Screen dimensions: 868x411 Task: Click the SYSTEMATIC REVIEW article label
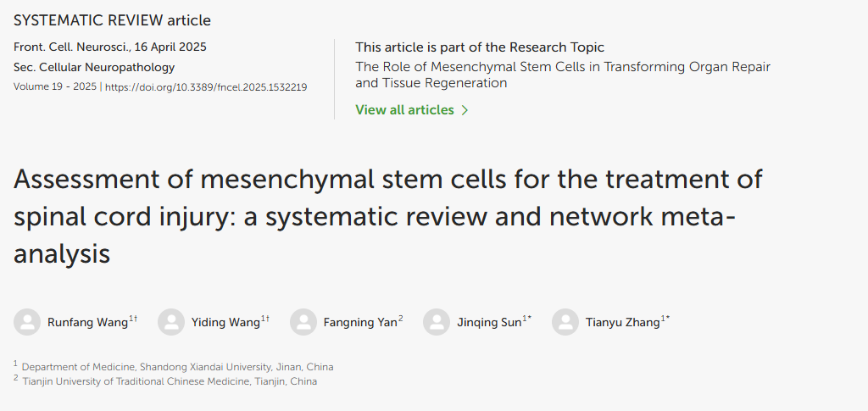point(112,20)
